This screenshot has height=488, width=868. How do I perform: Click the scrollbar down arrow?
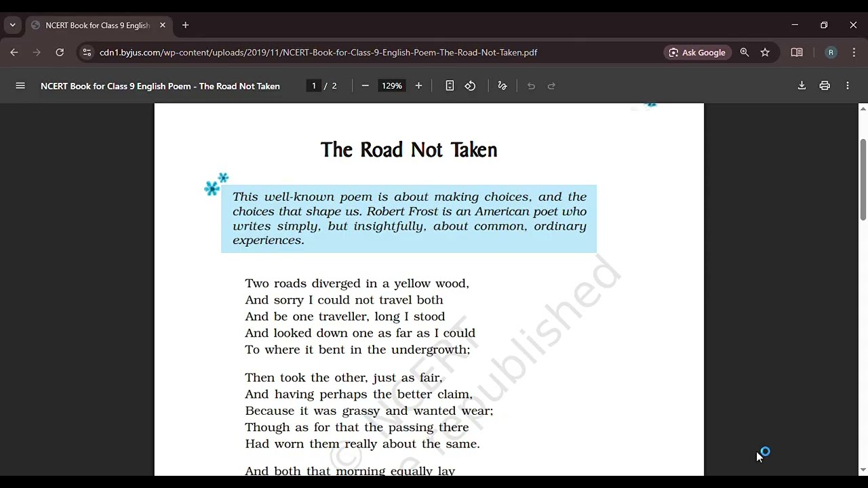(863, 470)
